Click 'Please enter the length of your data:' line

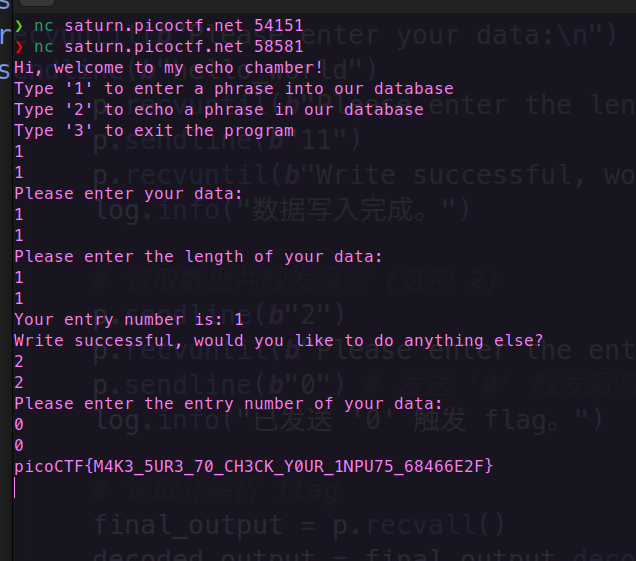coord(198,257)
